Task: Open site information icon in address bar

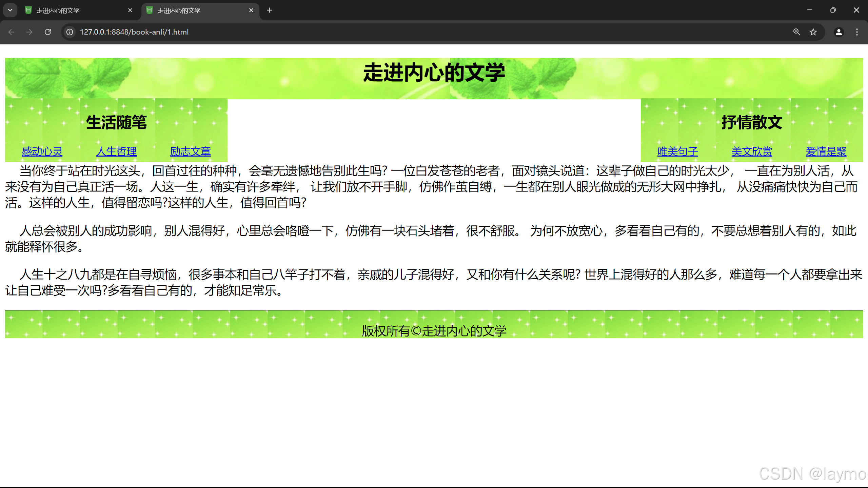Action: (70, 32)
